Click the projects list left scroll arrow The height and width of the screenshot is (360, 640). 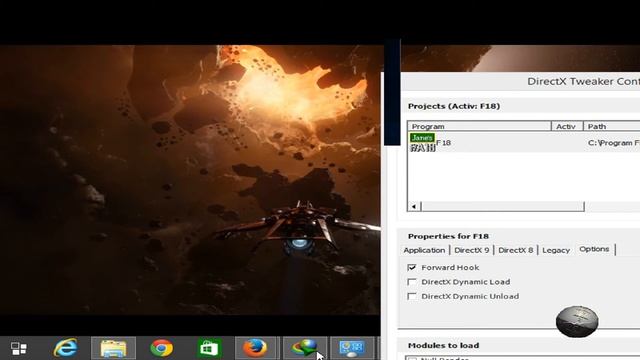pos(414,207)
